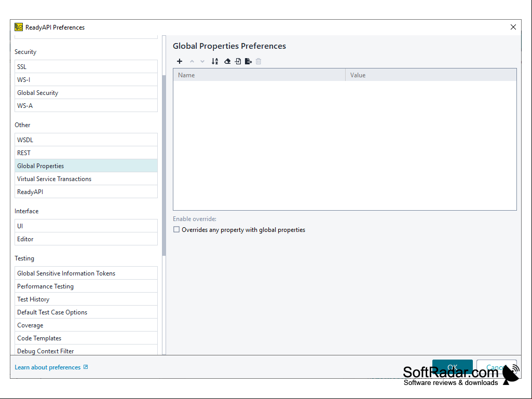Close the ReadyAPI Preferences dialog

513,27
